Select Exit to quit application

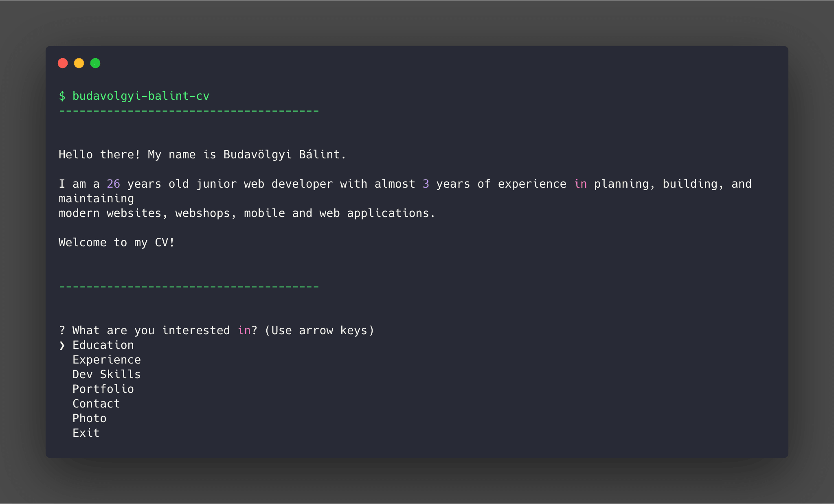(x=85, y=432)
